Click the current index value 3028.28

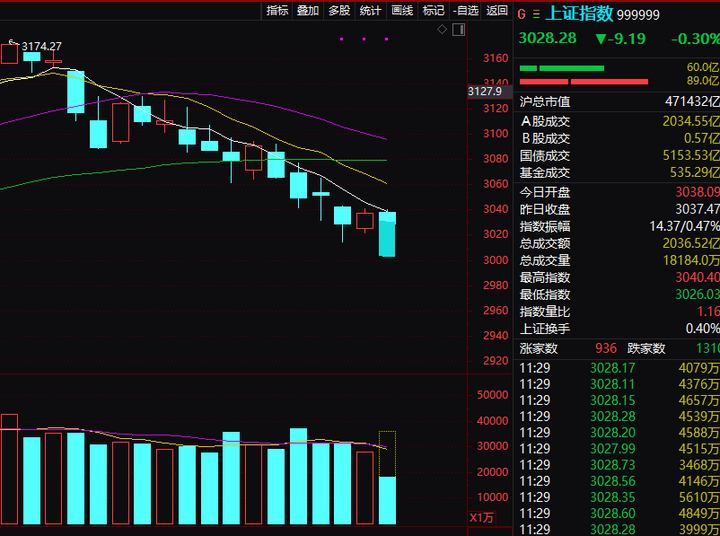[x=547, y=38]
